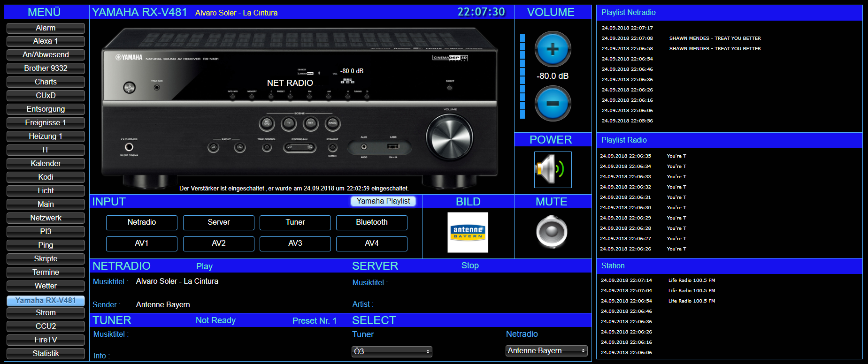868x364 pixels.
Task: Click Station entry Life Radio at 22:07:04
Action: [x=658, y=291]
